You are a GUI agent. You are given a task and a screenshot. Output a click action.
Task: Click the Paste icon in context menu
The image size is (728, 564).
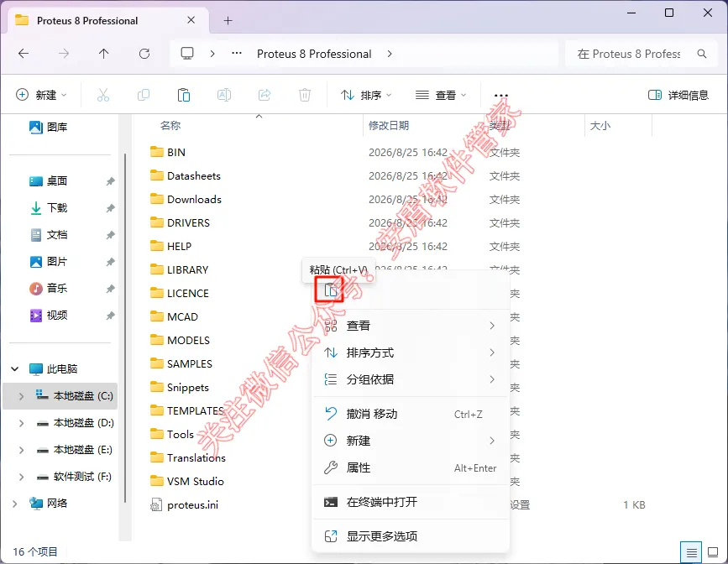tap(330, 290)
